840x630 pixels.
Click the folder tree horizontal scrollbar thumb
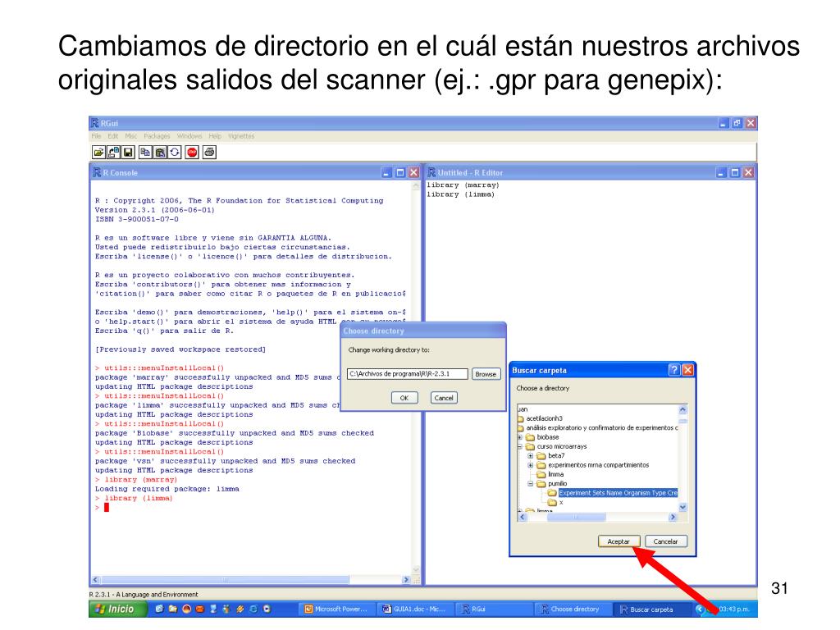pyautogui.click(x=576, y=517)
